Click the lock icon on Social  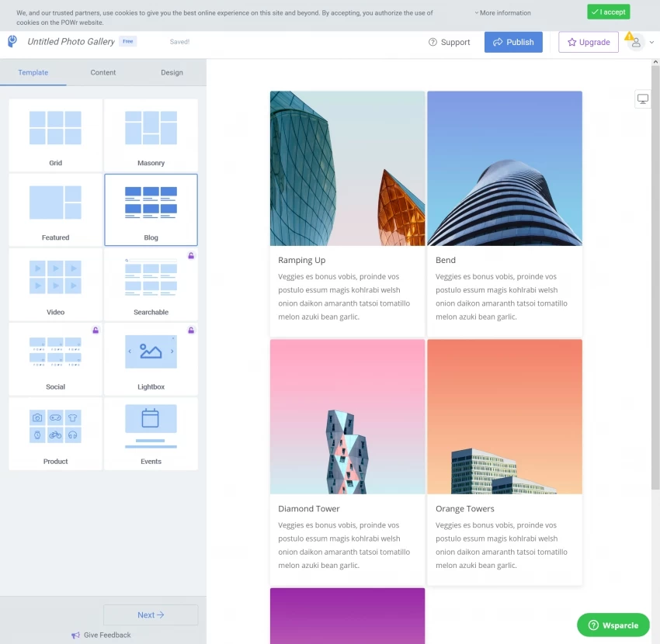coord(96,331)
